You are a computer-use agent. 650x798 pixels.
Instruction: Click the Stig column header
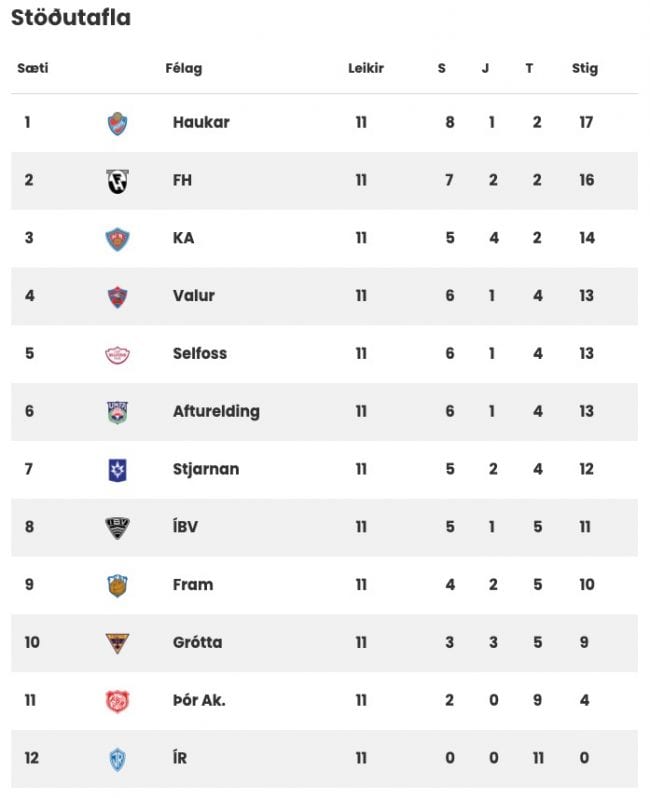click(x=584, y=69)
